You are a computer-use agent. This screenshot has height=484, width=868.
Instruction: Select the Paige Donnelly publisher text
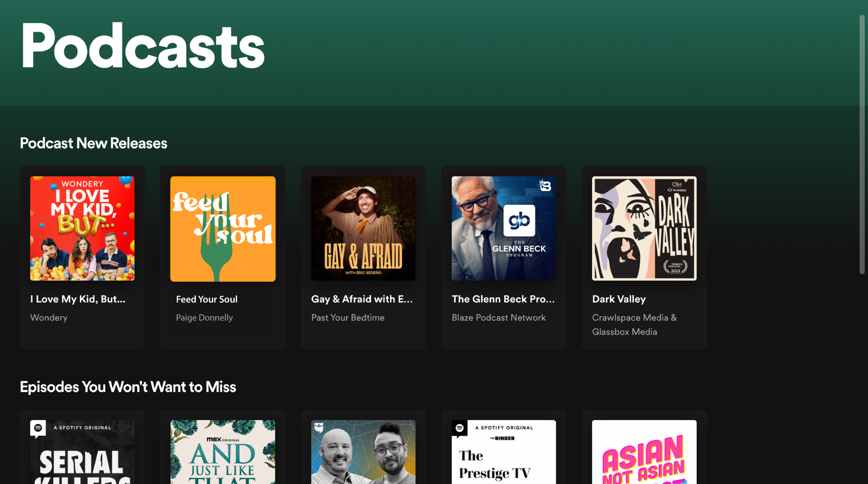(x=204, y=318)
